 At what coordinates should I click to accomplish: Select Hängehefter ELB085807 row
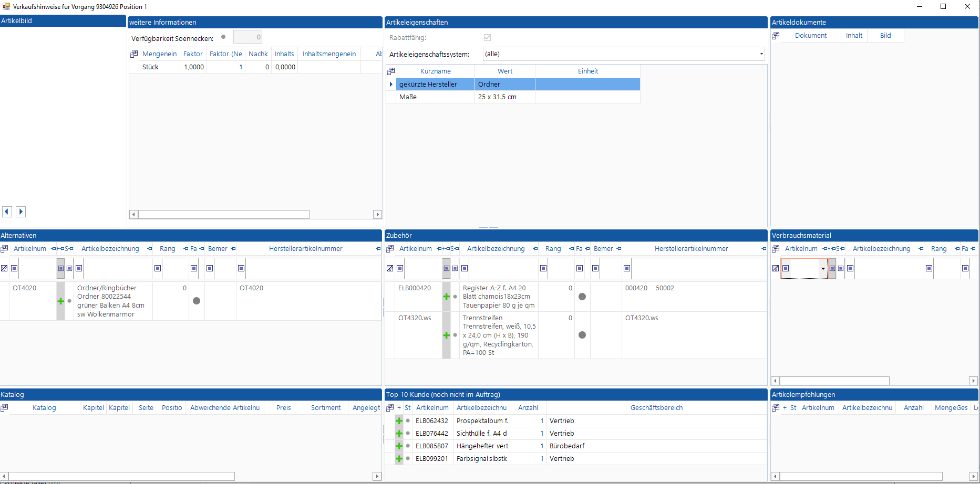[x=482, y=446]
